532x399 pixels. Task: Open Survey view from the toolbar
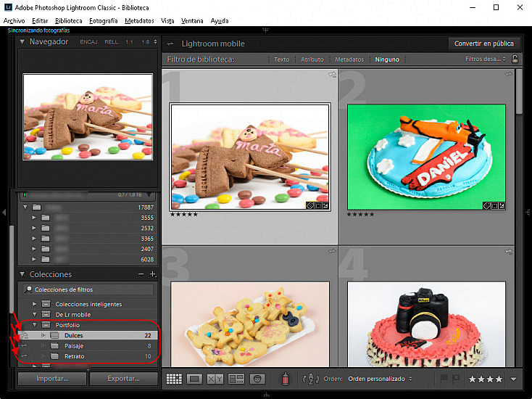pyautogui.click(x=236, y=379)
